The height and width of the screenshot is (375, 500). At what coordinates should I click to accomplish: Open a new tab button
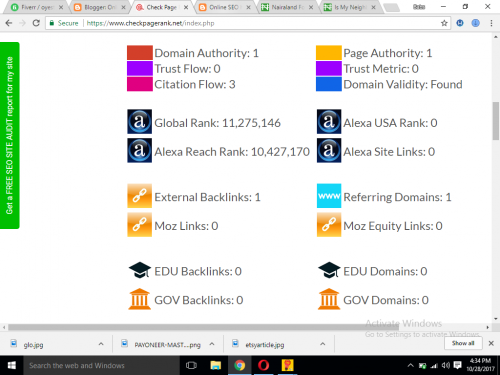click(391, 7)
